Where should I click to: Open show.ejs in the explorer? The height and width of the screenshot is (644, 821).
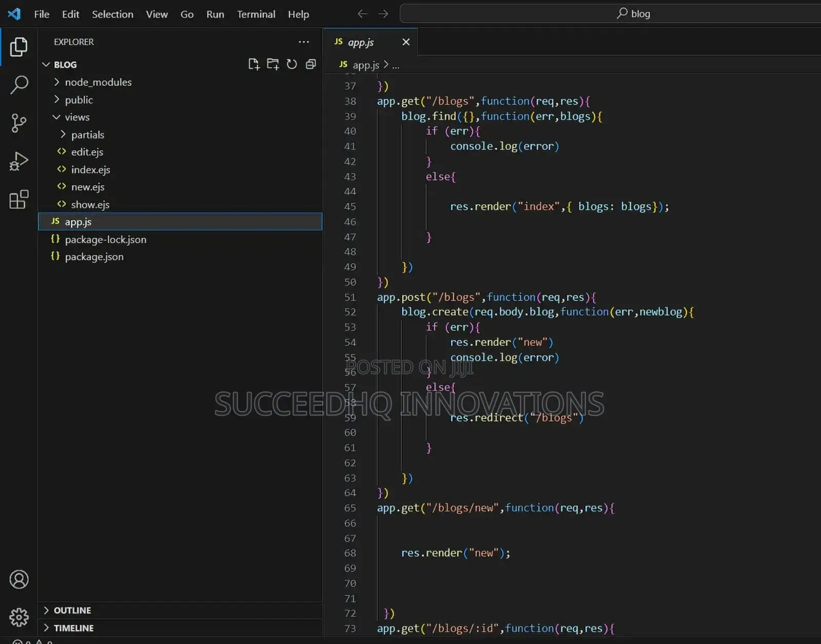pos(180,204)
